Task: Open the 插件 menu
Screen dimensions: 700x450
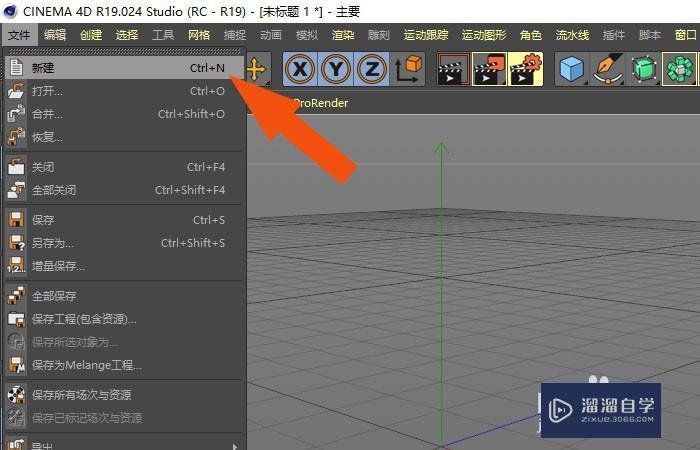Action: (x=614, y=35)
